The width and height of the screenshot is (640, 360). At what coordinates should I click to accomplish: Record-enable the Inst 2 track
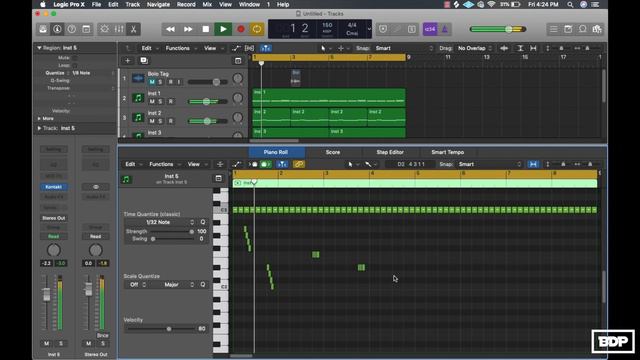[x=170, y=121]
